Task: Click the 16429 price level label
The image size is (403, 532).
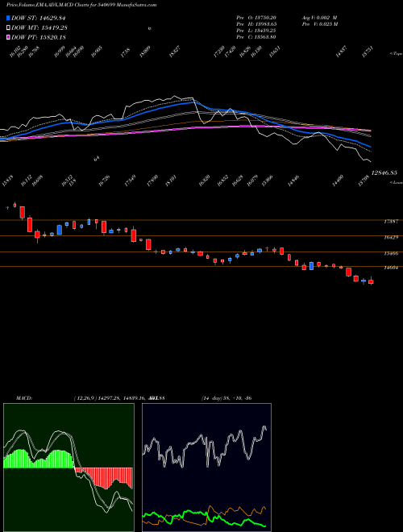Action: coord(391,238)
